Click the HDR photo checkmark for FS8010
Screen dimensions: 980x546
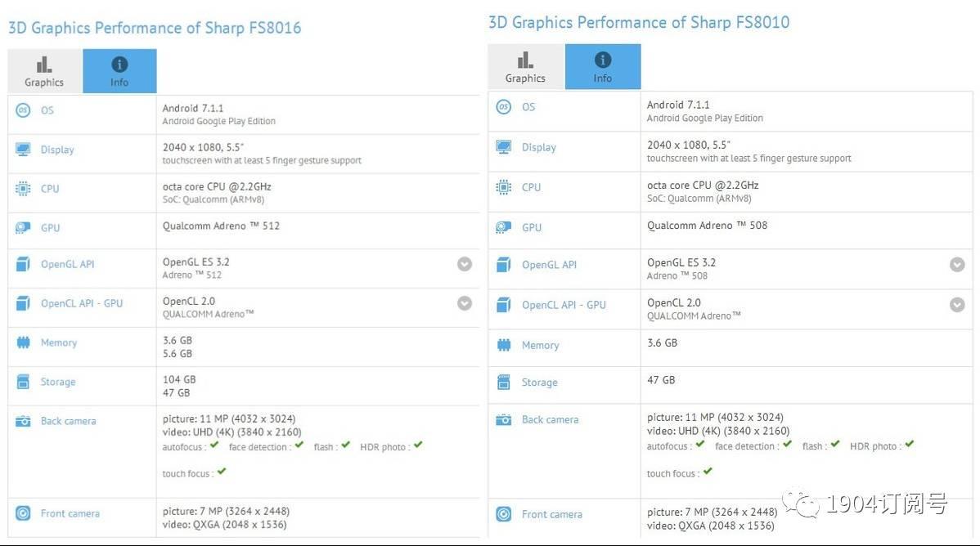point(910,444)
